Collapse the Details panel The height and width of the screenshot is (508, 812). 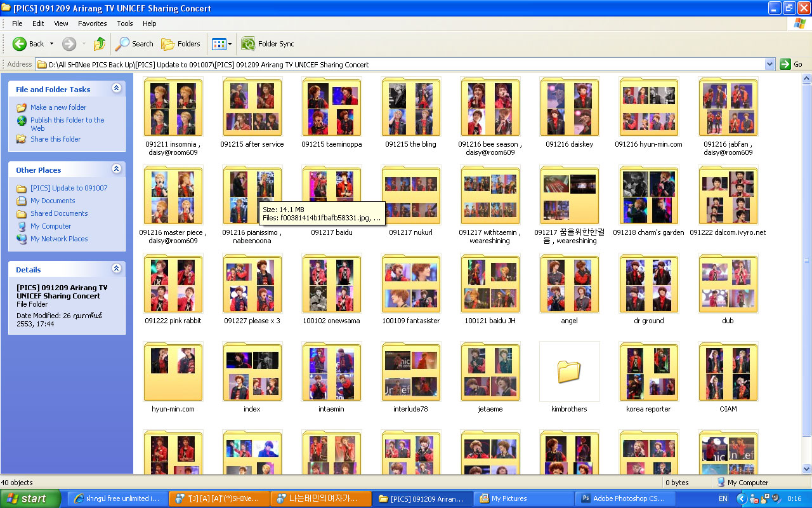(116, 269)
